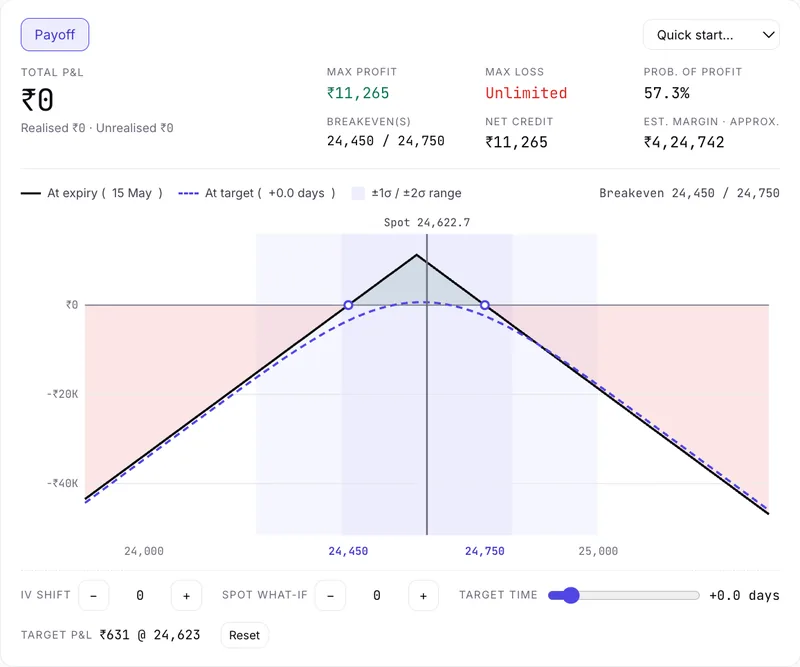Click the chart-legend Breakeven 24,450 / 24,750 text
Image resolution: width=800 pixels, height=667 pixels.
pos(689,193)
